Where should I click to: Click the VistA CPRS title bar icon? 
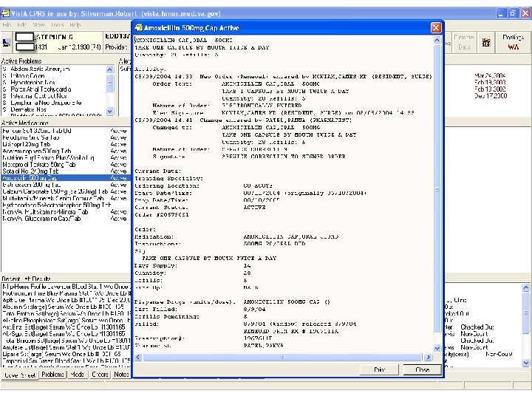click(x=6, y=13)
